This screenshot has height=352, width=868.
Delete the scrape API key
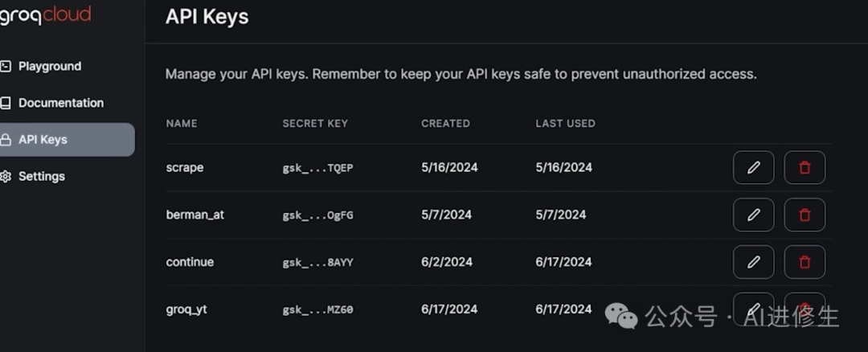click(805, 167)
